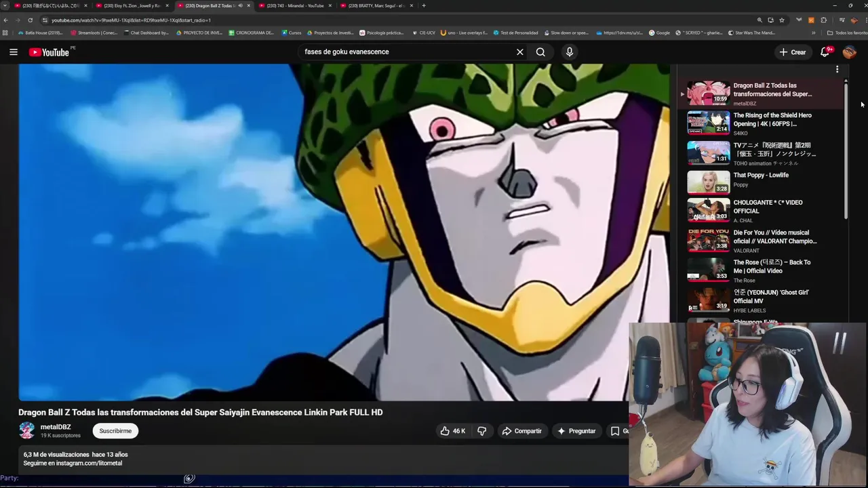Screen dimensions: 868x488
Task: Open the 'Cursos' bookmark
Action: [x=292, y=33]
